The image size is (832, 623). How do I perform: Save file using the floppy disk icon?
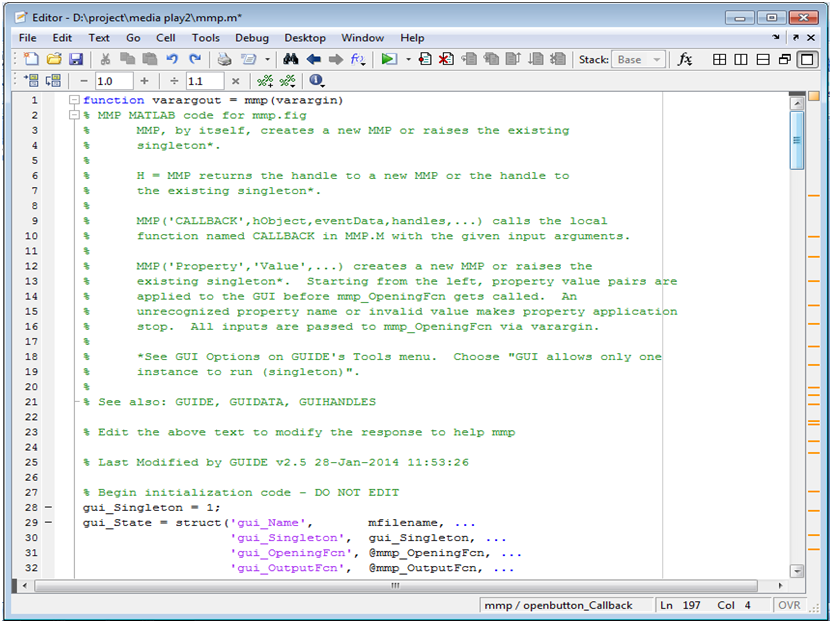click(x=76, y=59)
